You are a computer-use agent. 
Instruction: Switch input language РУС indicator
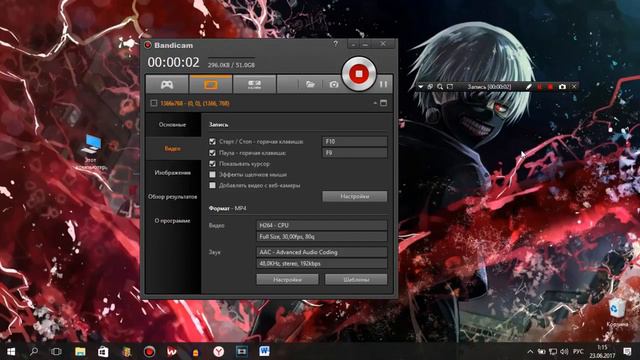coord(578,351)
